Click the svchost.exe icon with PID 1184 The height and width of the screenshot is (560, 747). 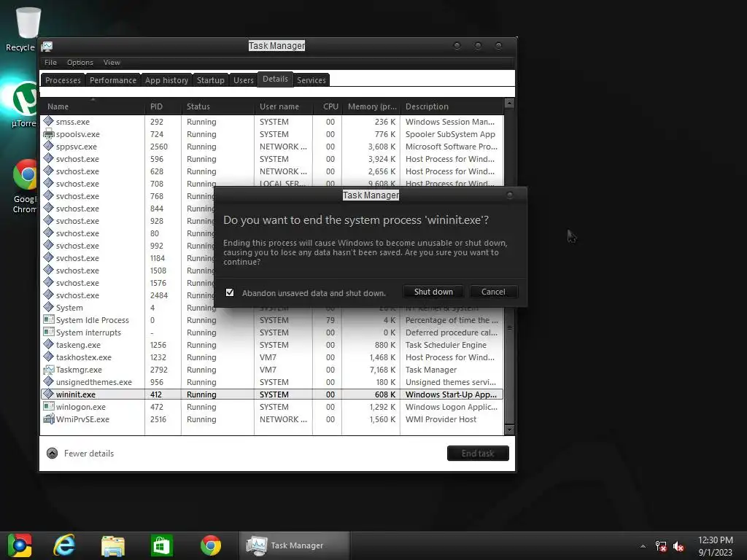(x=48, y=257)
